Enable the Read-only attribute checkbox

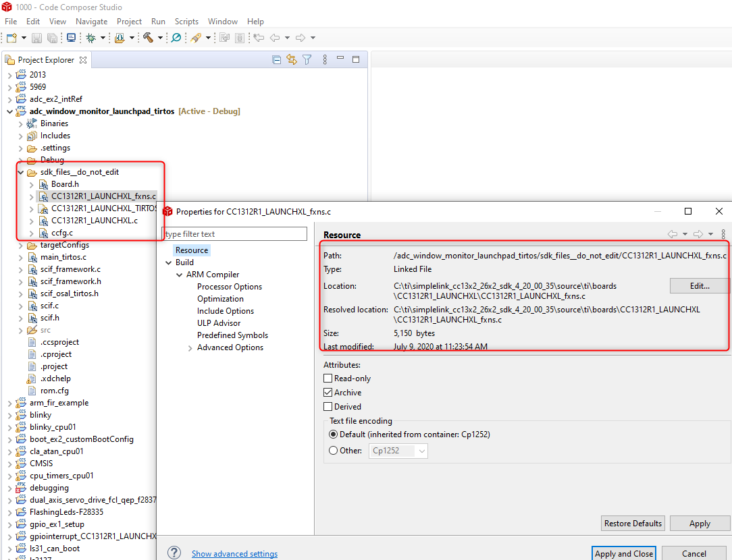coord(328,379)
